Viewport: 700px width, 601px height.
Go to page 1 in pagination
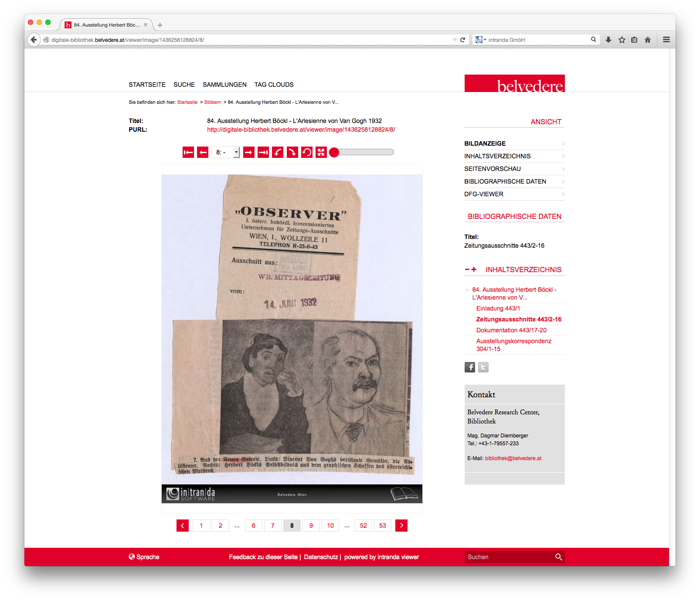[201, 526]
